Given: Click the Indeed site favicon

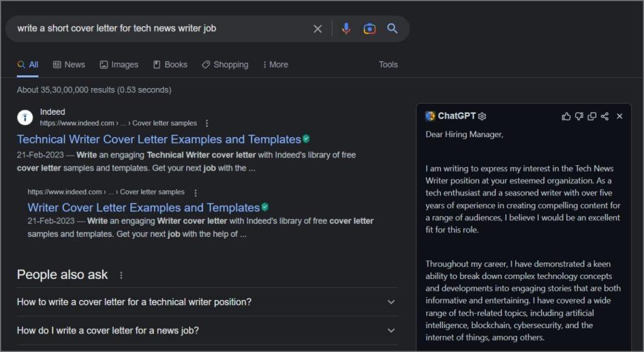Looking at the screenshot, I should [x=25, y=118].
